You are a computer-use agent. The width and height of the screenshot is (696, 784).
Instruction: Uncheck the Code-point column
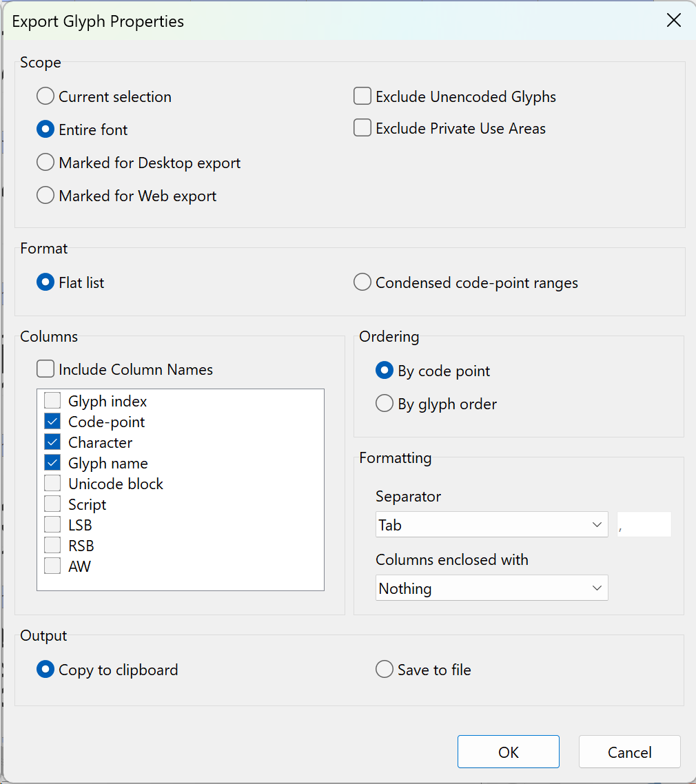coord(52,422)
